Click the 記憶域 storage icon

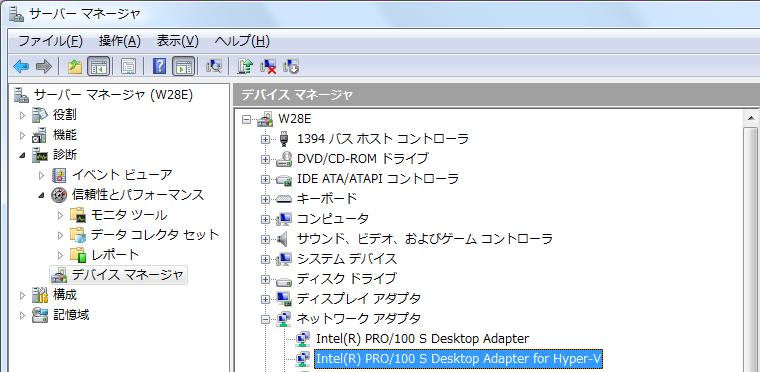point(40,315)
